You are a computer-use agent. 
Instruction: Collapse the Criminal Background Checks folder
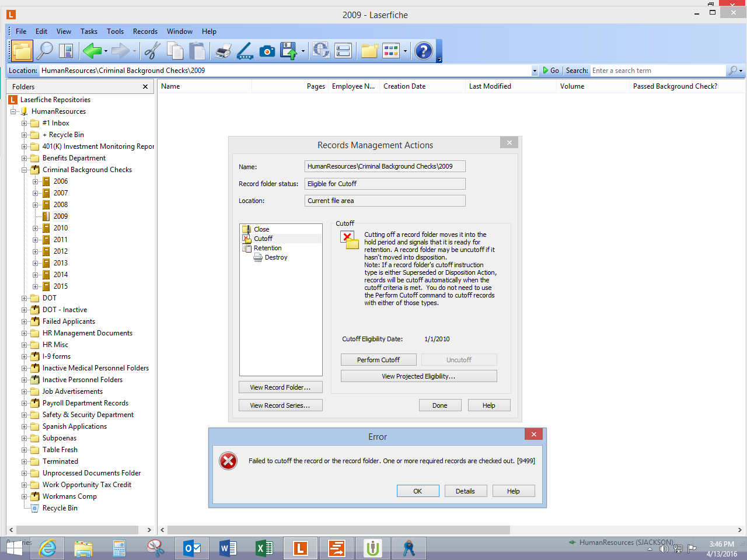25,170
